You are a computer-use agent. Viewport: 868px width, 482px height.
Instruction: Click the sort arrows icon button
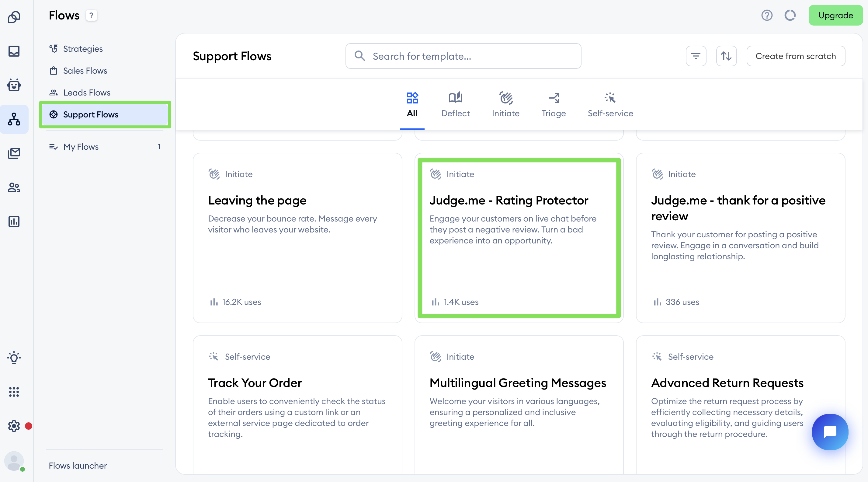(726, 56)
